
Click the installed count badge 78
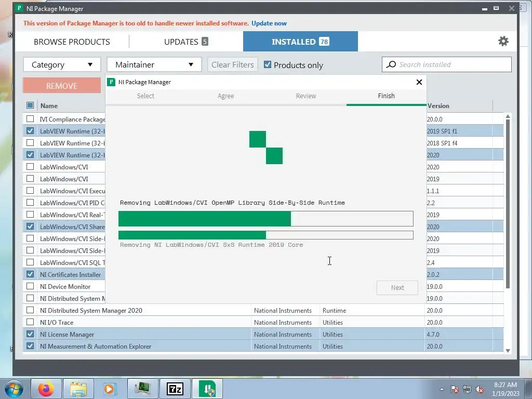click(x=324, y=42)
